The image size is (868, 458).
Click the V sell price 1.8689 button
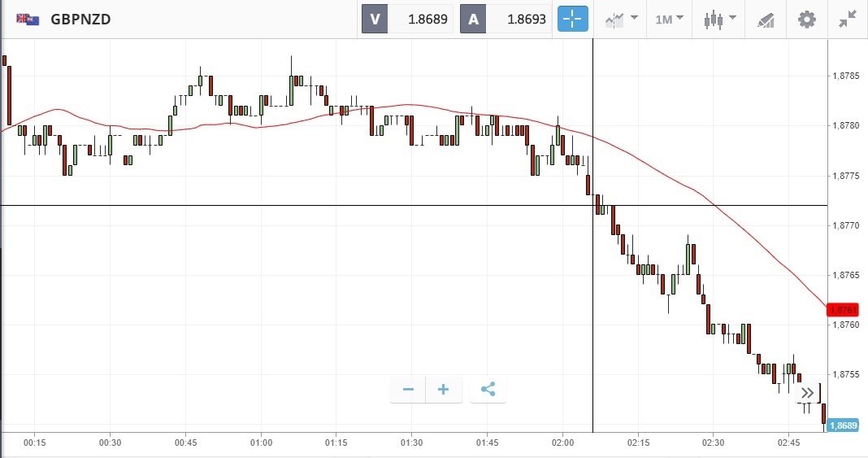tap(406, 19)
